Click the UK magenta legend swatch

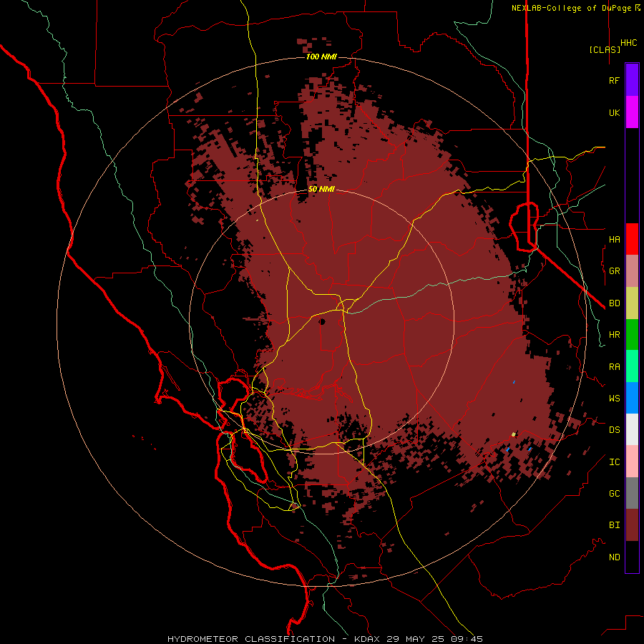pyautogui.click(x=632, y=112)
